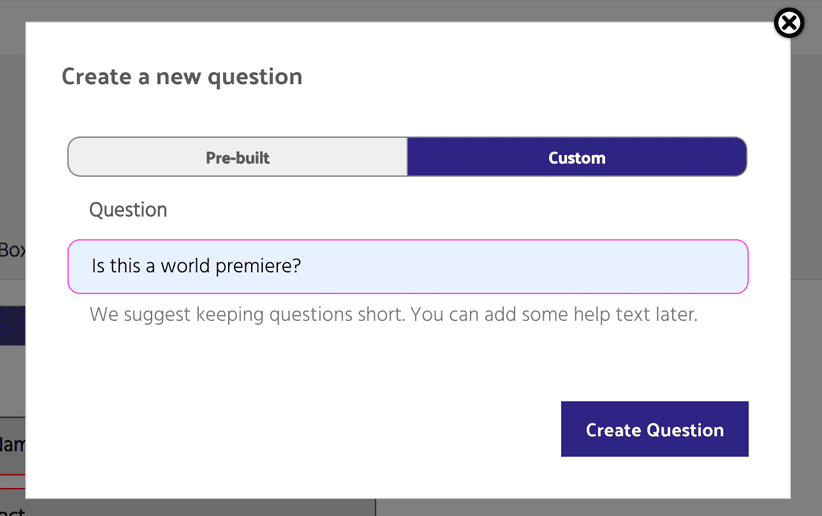This screenshot has height=516, width=822.
Task: Click the 'Question' field label
Action: click(x=128, y=210)
